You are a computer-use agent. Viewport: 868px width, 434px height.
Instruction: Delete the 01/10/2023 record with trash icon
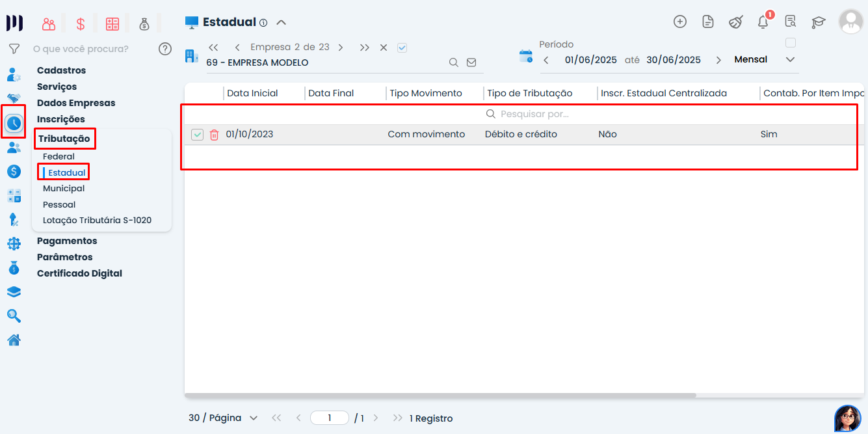click(214, 135)
